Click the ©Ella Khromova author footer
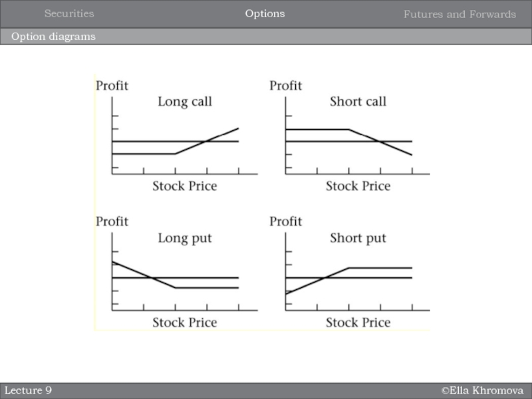The width and height of the screenshot is (532, 399). point(482,390)
